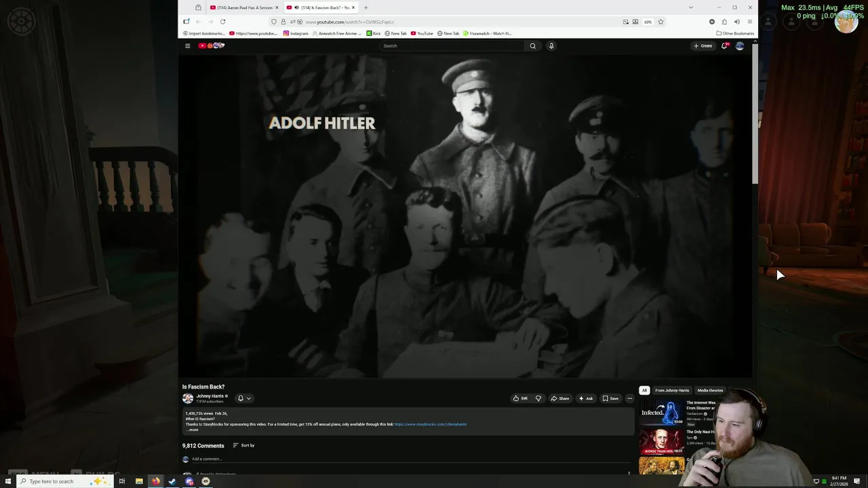
Task: Select the All filter chip
Action: point(644,390)
